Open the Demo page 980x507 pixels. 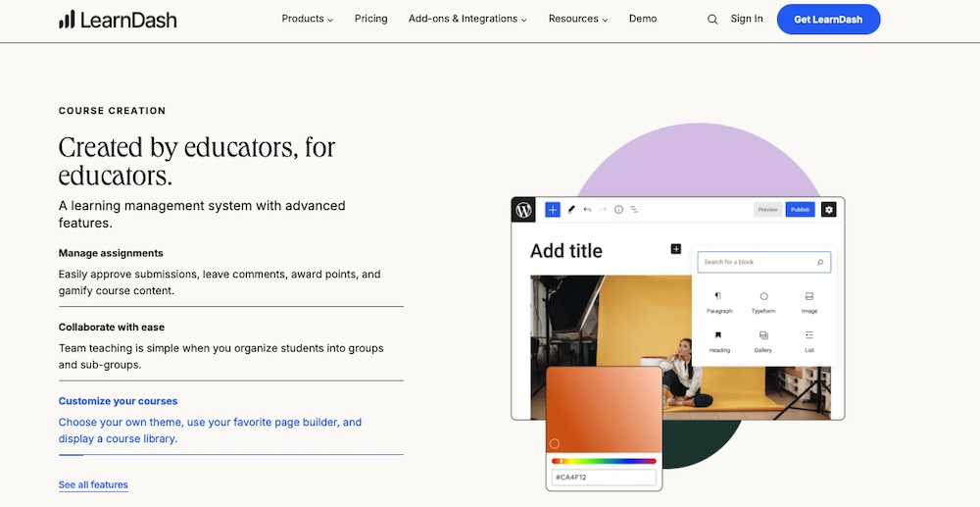(x=643, y=19)
